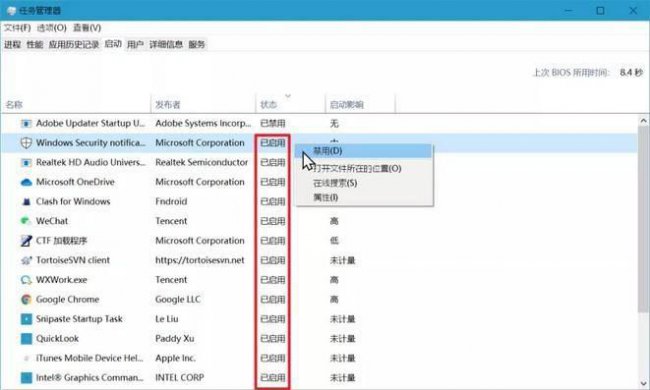Viewport: 650px width, 390px height.
Task: Switch to the 详细信息 tab
Action: [x=166, y=44]
